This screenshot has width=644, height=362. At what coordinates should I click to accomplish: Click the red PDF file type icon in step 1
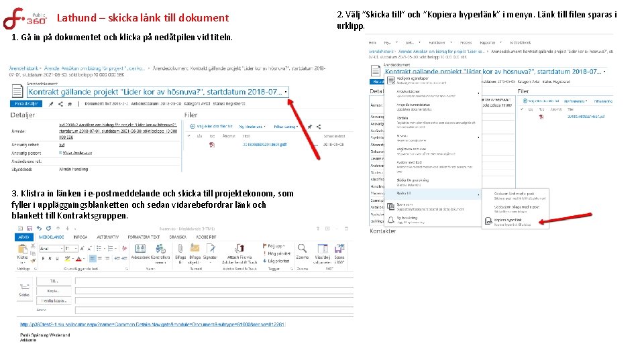(212, 145)
